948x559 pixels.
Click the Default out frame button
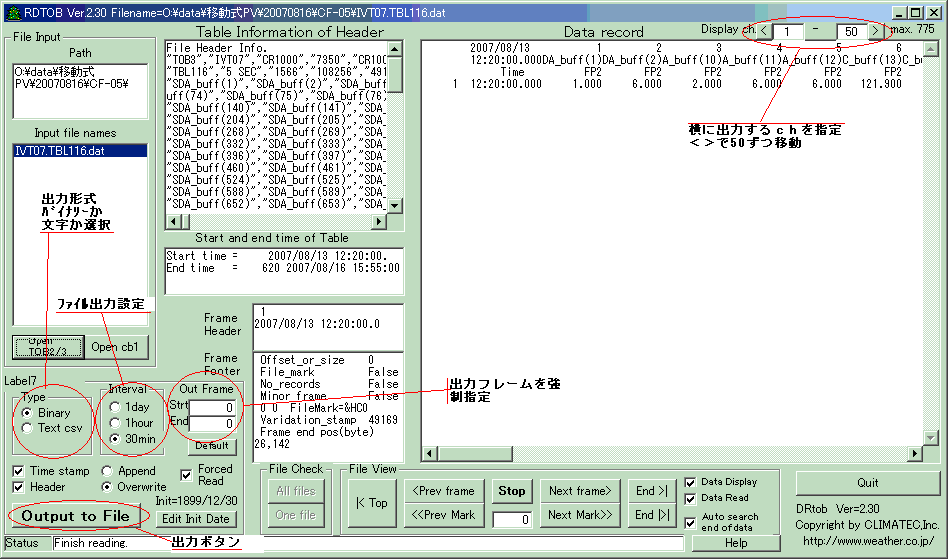pos(212,446)
